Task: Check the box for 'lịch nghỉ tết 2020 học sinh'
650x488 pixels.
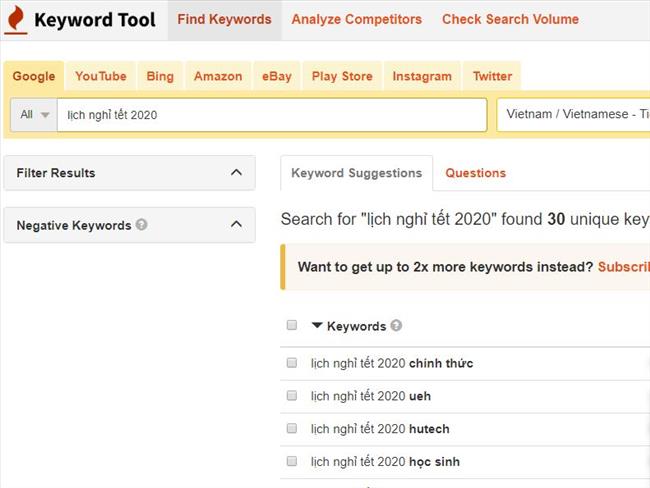Action: [x=292, y=461]
